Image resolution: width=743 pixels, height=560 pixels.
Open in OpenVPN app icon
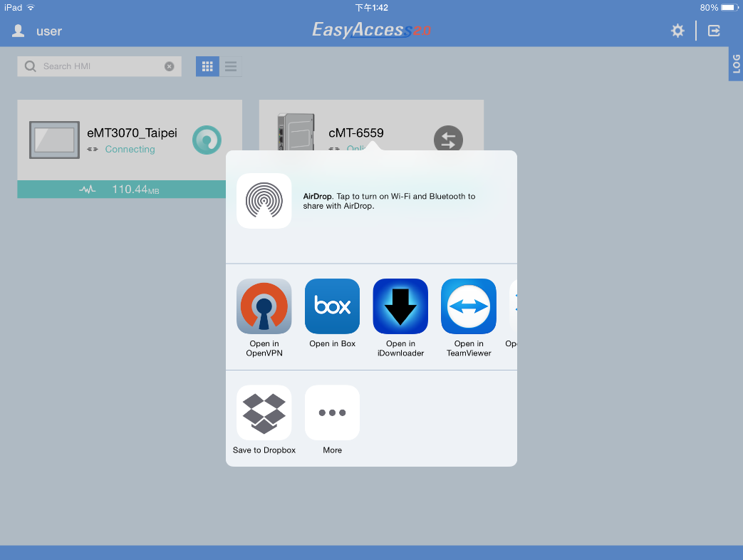click(x=264, y=306)
